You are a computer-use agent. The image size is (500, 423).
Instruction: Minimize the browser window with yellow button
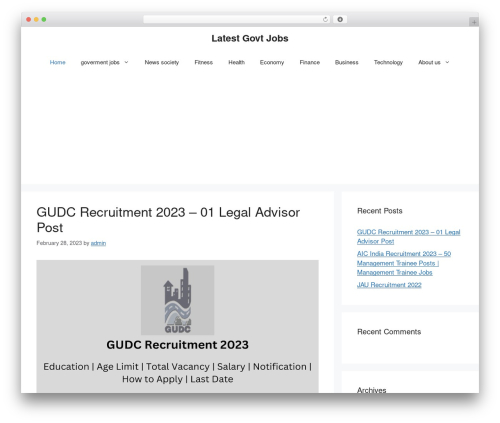[x=36, y=20]
